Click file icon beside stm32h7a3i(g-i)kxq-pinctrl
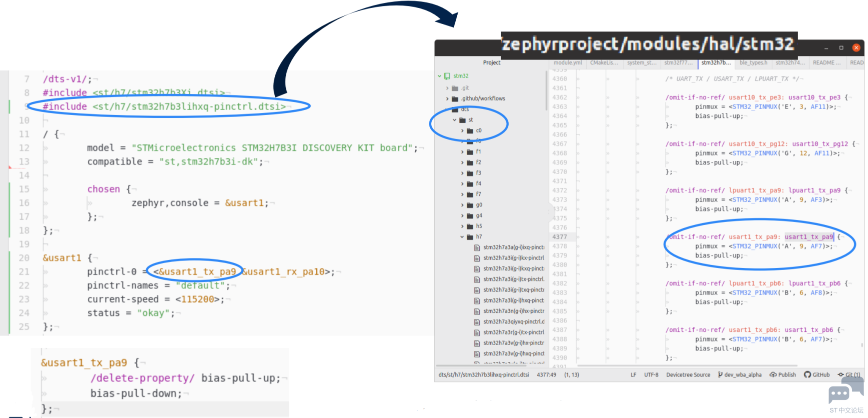The height and width of the screenshot is (418, 868). 477,268
